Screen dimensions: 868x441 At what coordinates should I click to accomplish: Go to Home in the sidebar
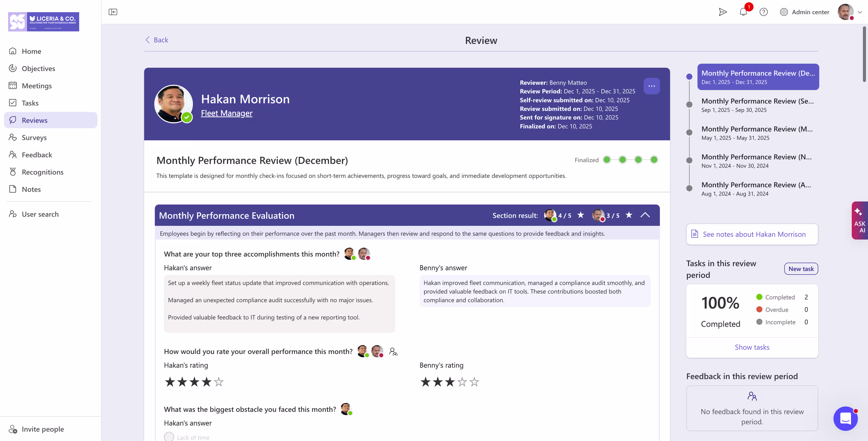(31, 51)
